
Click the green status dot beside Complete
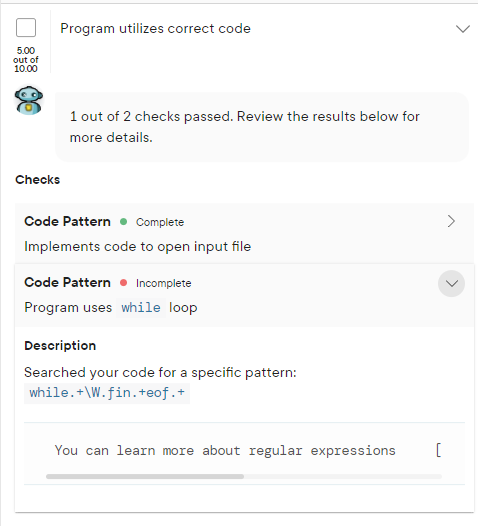[x=123, y=221]
